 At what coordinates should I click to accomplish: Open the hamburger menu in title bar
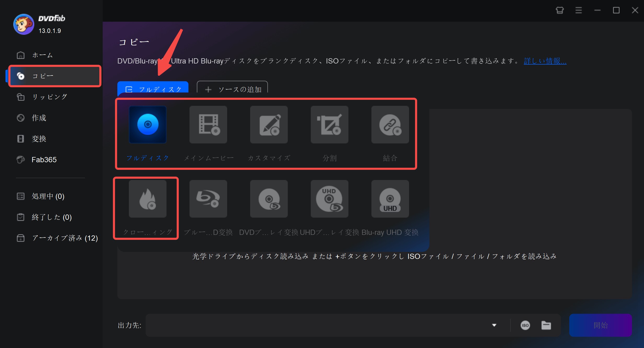point(578,10)
